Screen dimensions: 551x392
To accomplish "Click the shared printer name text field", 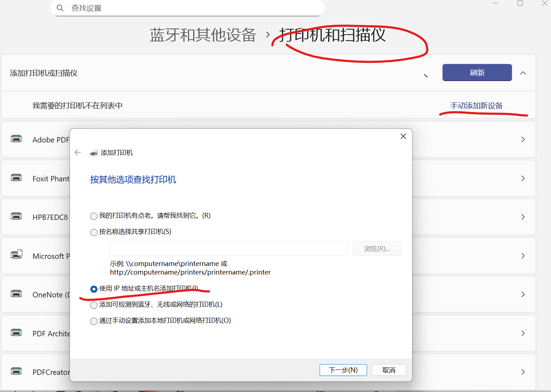I will coord(229,248).
